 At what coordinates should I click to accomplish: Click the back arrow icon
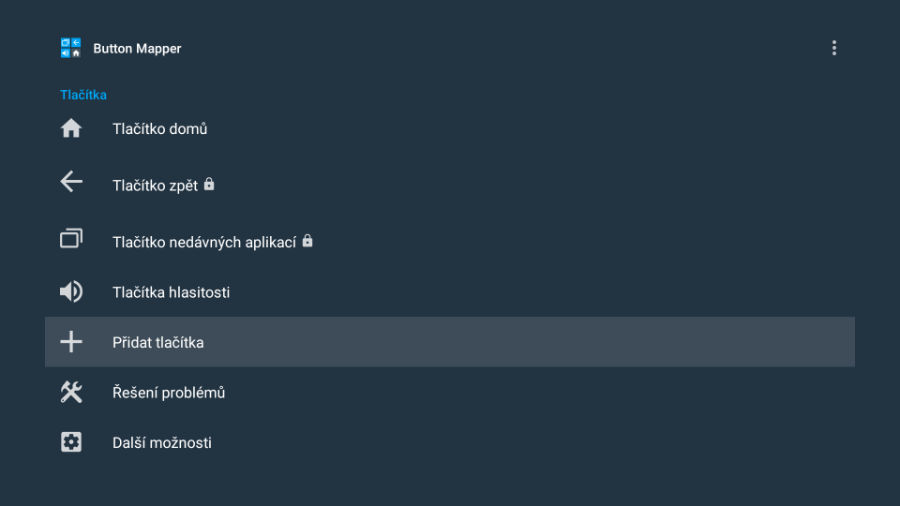pyautogui.click(x=71, y=181)
